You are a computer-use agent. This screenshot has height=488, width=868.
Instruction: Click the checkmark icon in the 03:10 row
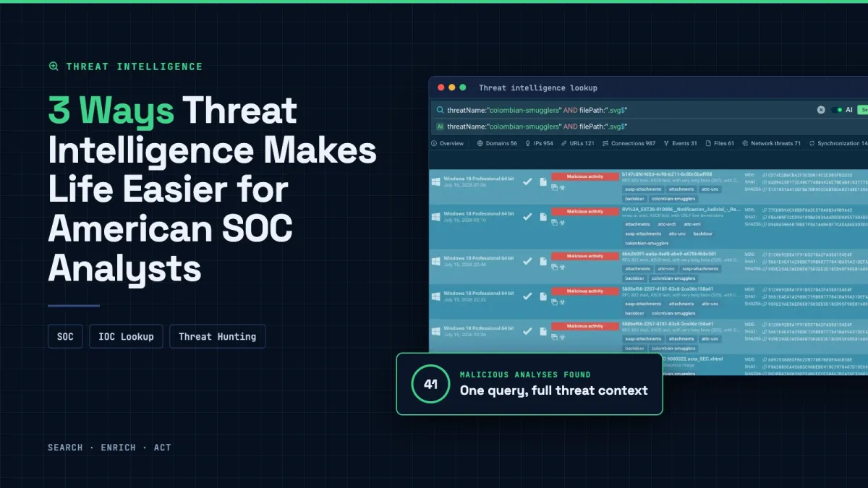tap(527, 217)
